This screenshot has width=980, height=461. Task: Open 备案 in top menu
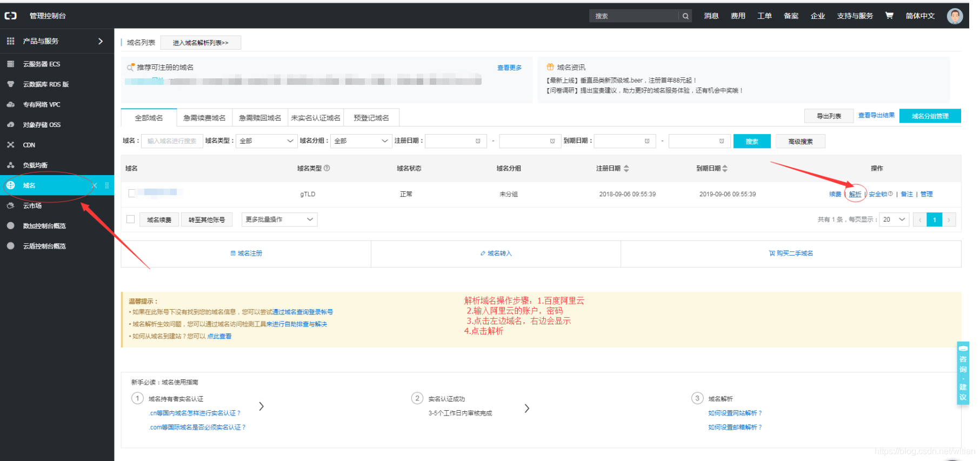pyautogui.click(x=791, y=16)
